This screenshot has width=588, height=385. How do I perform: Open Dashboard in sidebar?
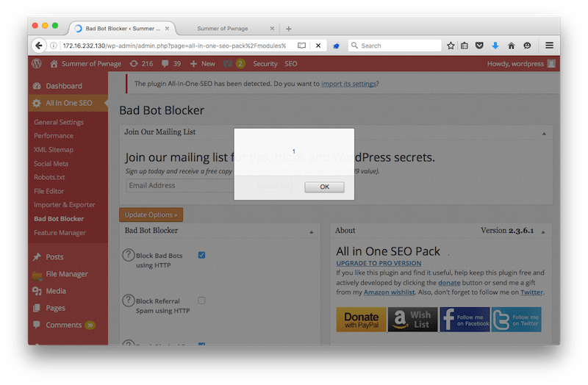pos(64,86)
